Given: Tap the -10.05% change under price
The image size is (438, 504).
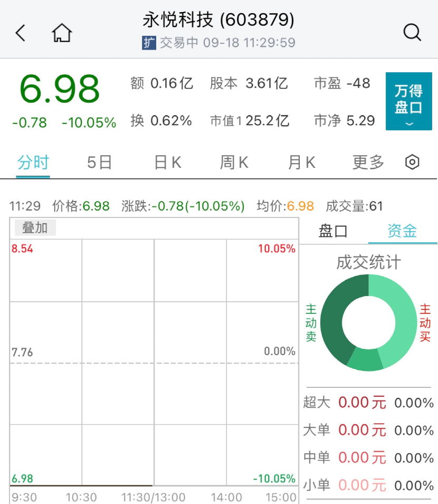Looking at the screenshot, I should point(89,123).
